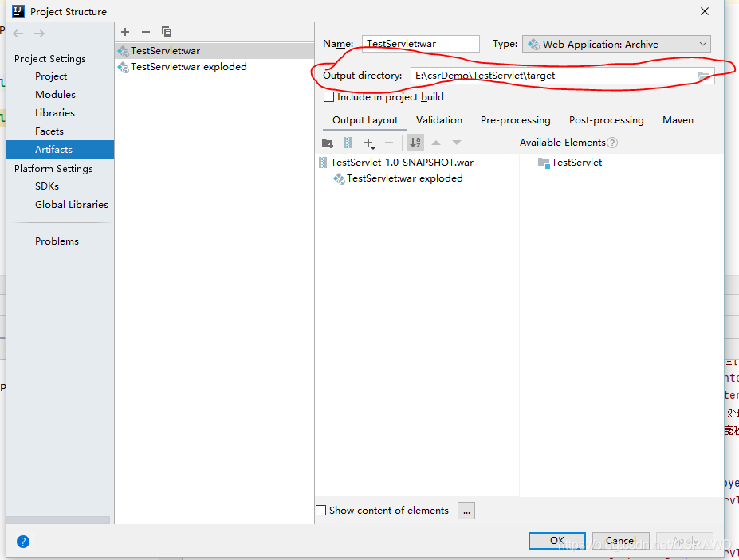Click the create archive icon in Output Layout
This screenshot has width=739, height=560.
348,143
